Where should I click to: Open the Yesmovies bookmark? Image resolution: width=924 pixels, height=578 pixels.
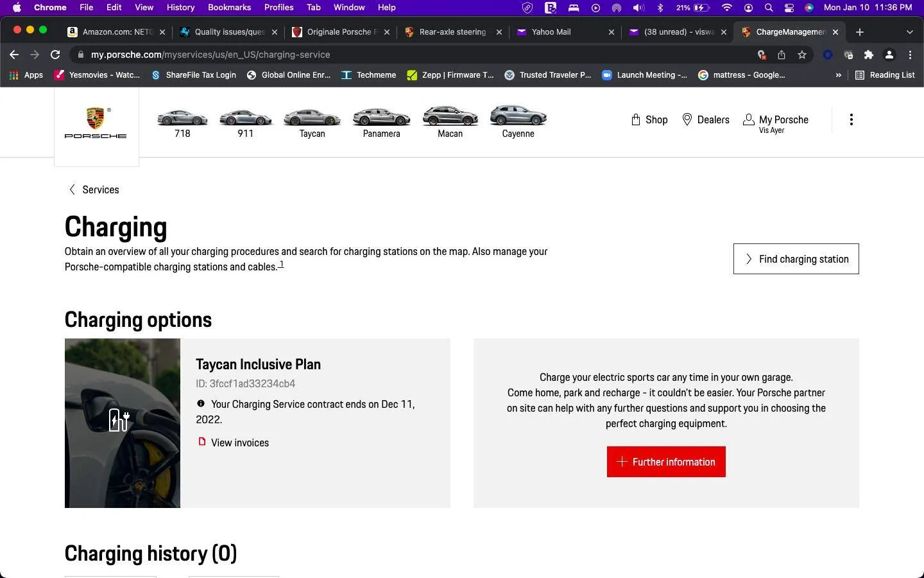[98, 74]
